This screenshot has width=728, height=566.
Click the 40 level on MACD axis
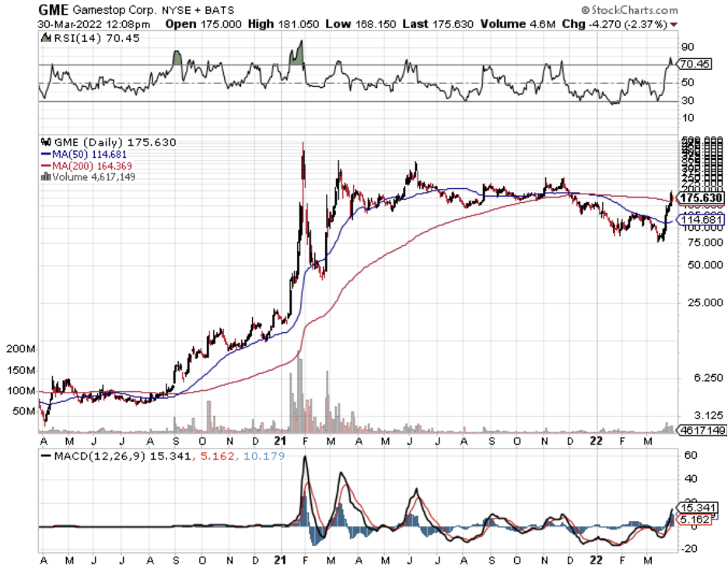point(691,479)
